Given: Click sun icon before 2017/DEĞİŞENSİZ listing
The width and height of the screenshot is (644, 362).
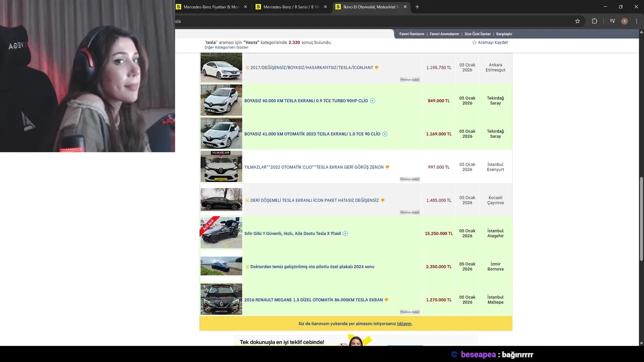Looking at the screenshot, I should coord(247,67).
